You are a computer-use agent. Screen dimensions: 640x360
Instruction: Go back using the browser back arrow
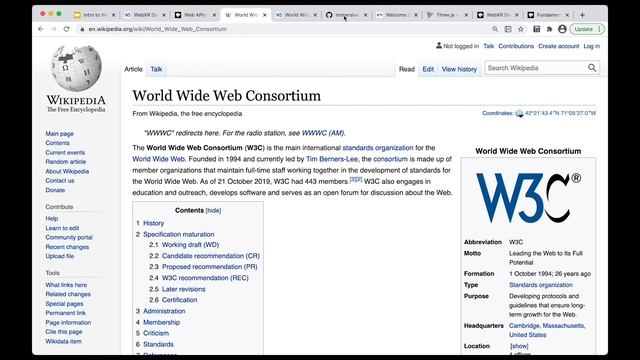point(41,29)
